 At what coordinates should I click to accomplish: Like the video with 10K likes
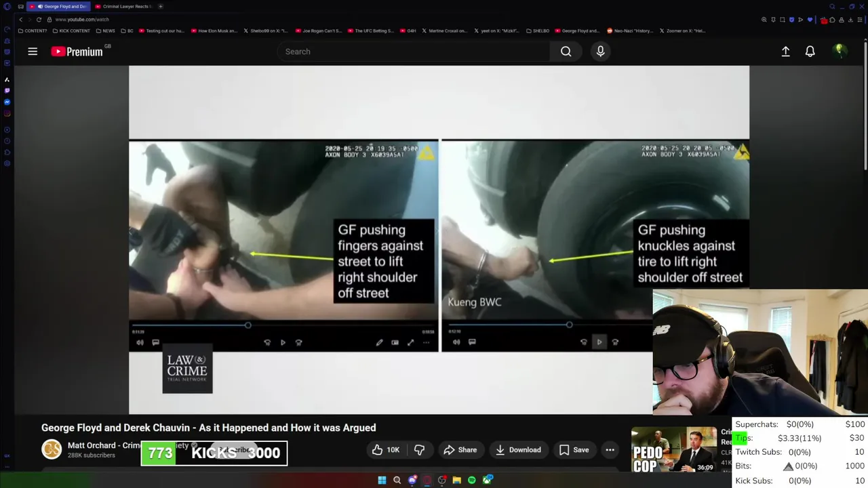(x=387, y=450)
